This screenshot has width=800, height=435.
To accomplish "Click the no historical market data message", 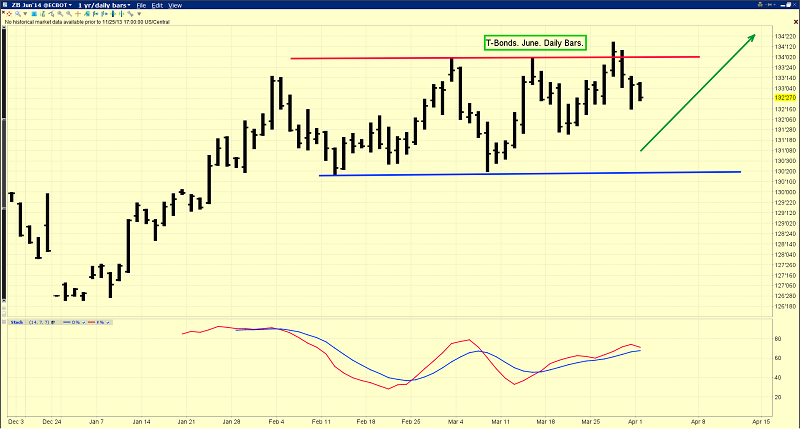I will (x=87, y=22).
